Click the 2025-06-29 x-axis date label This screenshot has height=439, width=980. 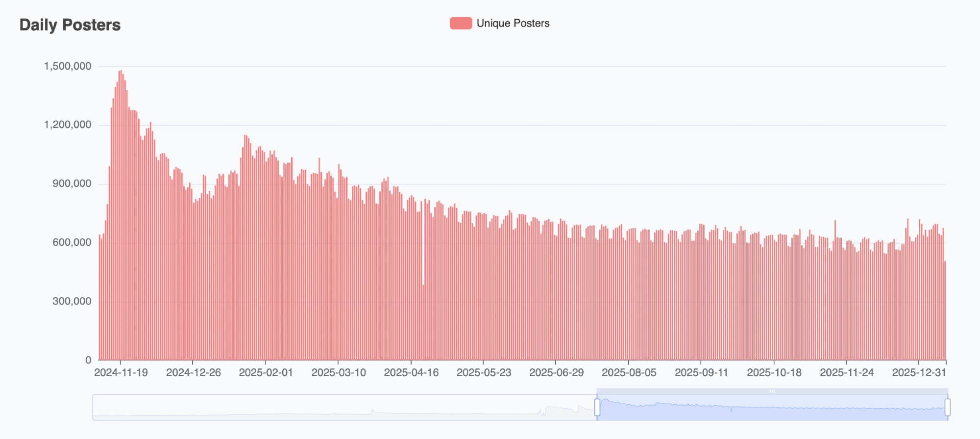point(556,373)
